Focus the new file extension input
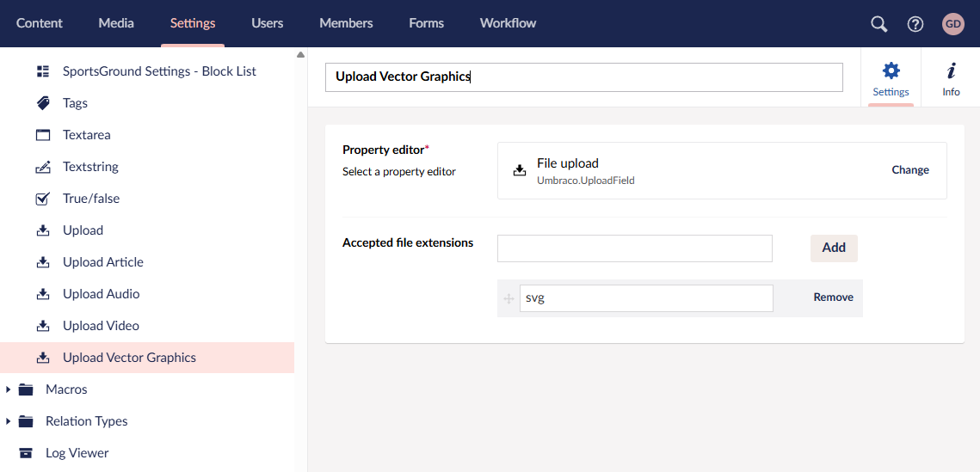Image resolution: width=980 pixels, height=472 pixels. click(x=635, y=248)
